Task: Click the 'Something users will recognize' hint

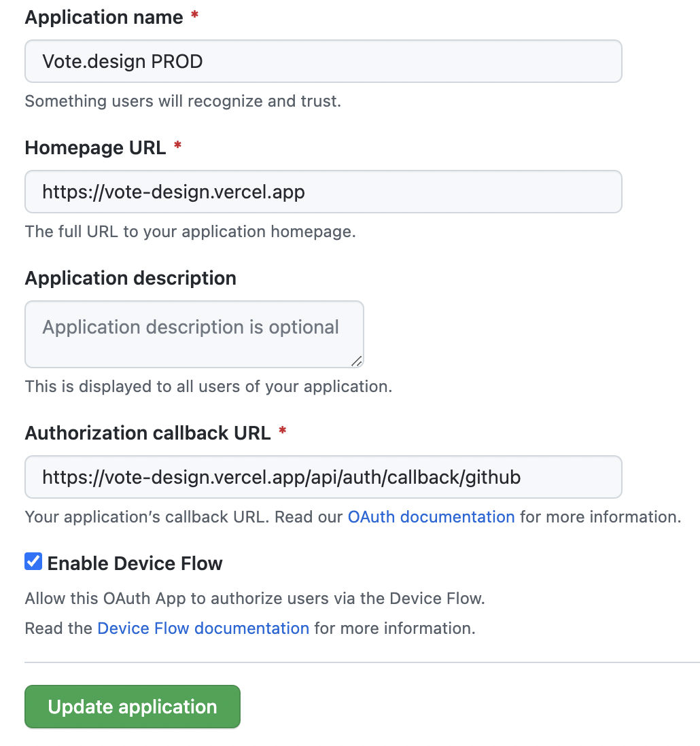Action: [x=183, y=102]
